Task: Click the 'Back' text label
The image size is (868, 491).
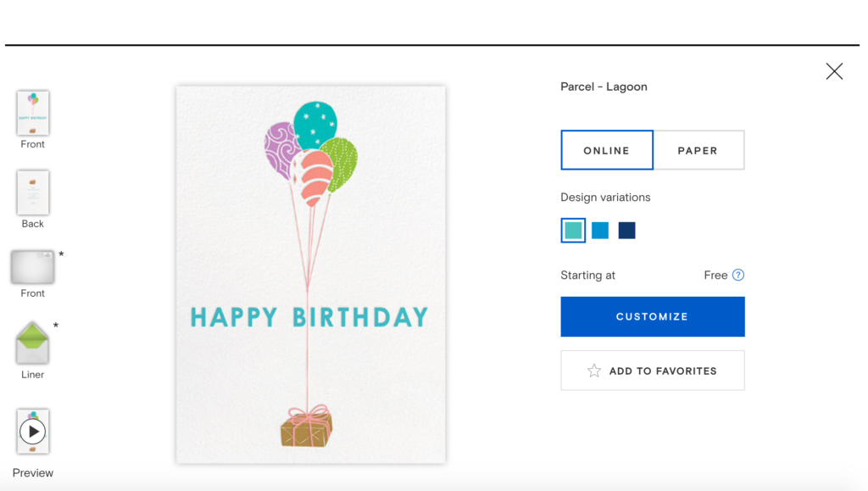Action: click(x=33, y=224)
